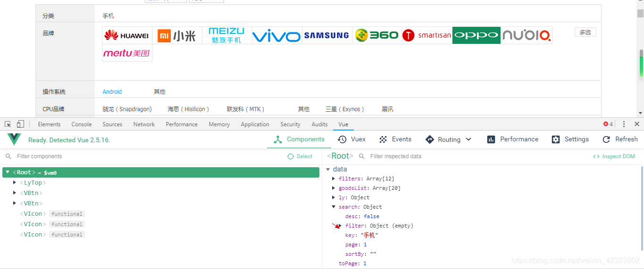Choose the Meizu brand logo
The width and height of the screenshot is (644, 269).
tap(227, 35)
